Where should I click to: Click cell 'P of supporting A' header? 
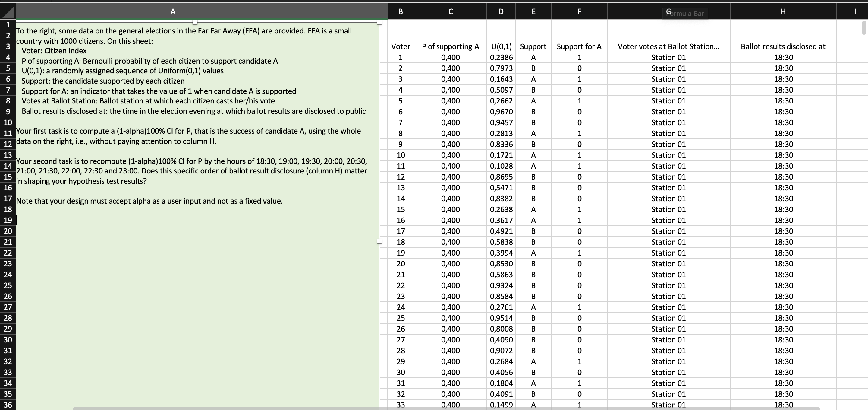tap(451, 46)
